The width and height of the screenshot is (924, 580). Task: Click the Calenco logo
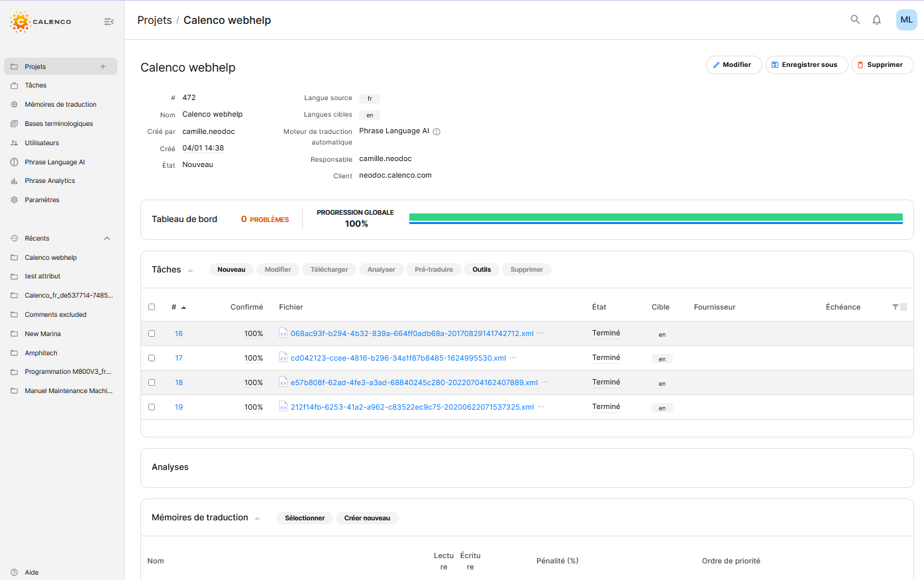tap(41, 21)
